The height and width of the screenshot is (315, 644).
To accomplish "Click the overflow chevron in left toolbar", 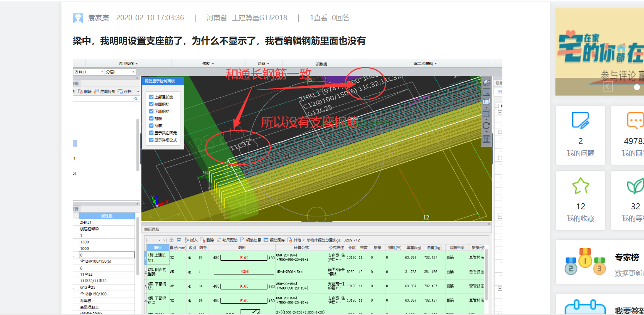I will (x=137, y=92).
